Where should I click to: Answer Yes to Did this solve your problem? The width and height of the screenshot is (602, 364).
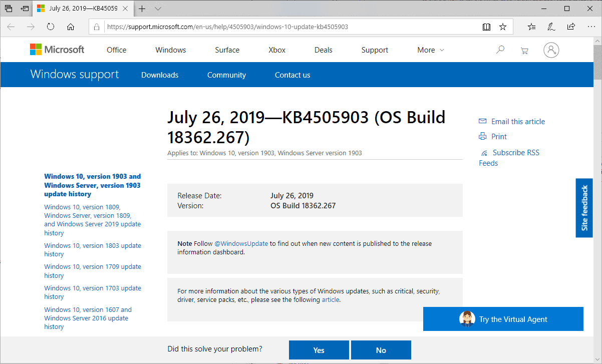(319, 349)
